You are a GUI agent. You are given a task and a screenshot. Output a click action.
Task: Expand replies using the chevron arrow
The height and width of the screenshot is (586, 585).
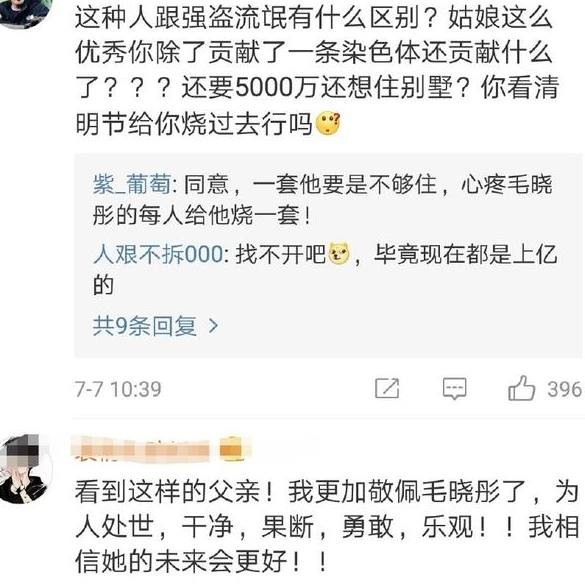(x=213, y=326)
